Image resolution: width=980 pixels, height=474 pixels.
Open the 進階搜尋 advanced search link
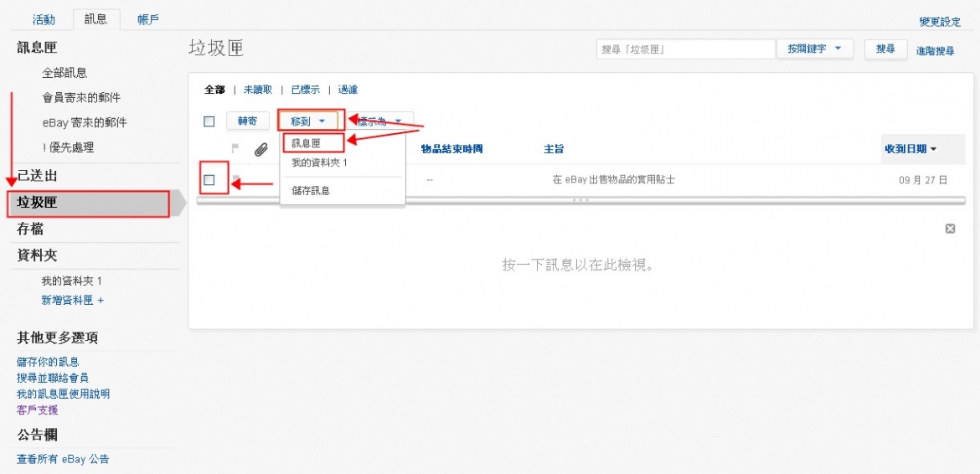(935, 51)
